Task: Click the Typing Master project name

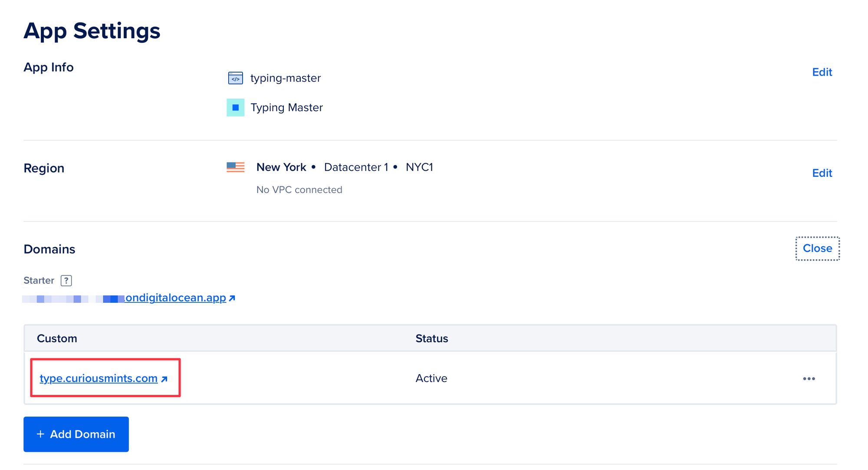Action: [286, 108]
